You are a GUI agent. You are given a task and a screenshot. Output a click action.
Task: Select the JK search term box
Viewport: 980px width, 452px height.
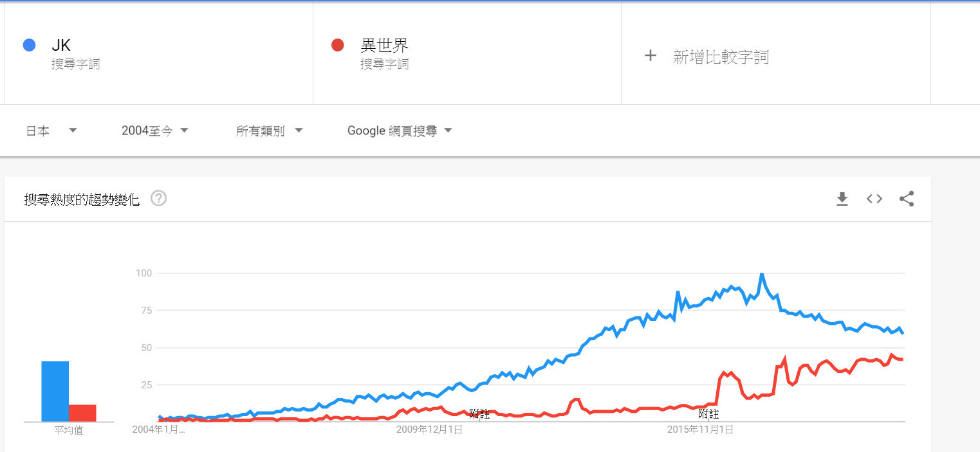[x=159, y=54]
